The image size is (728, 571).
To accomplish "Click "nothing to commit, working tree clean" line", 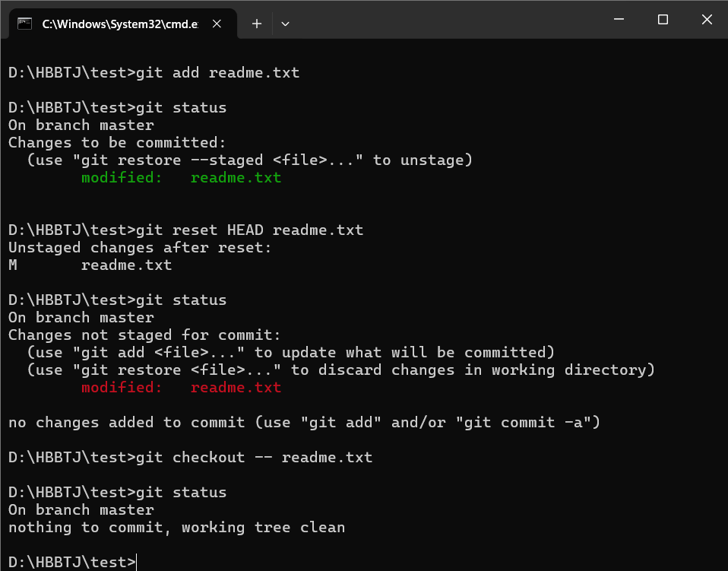I will coord(176,527).
